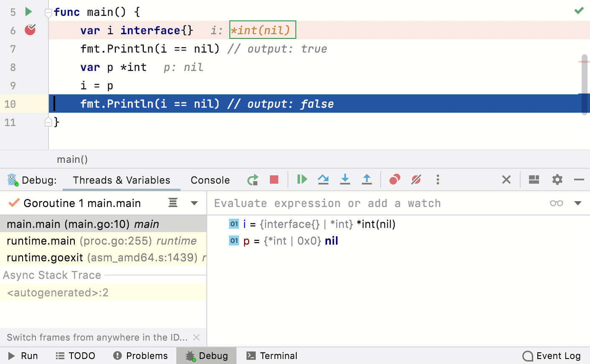
Task: Mute all breakpoints
Action: click(x=416, y=179)
